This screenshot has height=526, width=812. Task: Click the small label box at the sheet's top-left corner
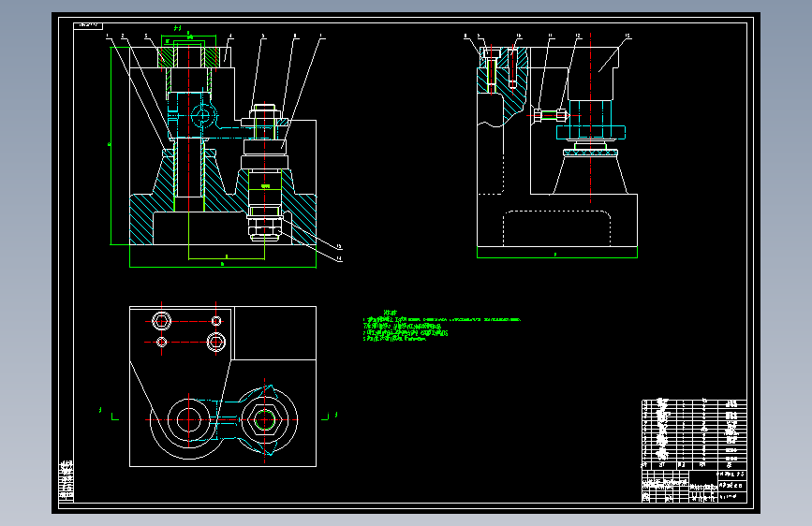(x=88, y=25)
